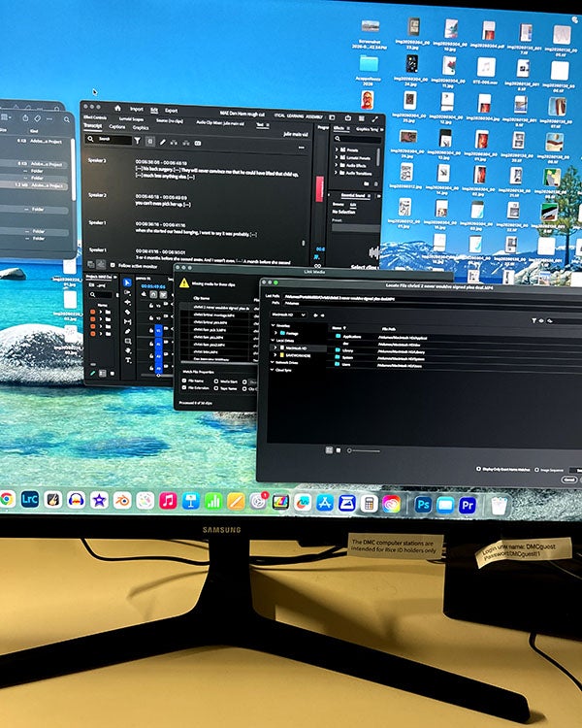Open the Graphics tab in the Text panel
The height and width of the screenshot is (728, 582).
141,128
